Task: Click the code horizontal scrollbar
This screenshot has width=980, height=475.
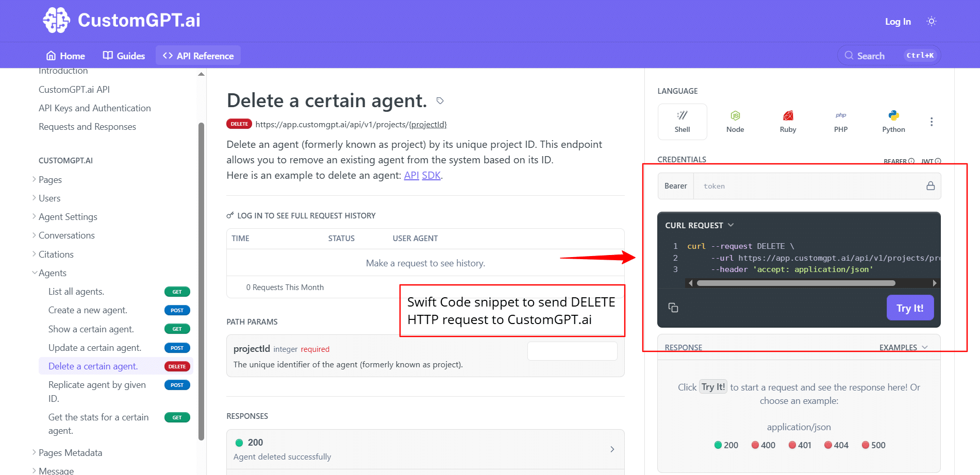Action: click(796, 283)
